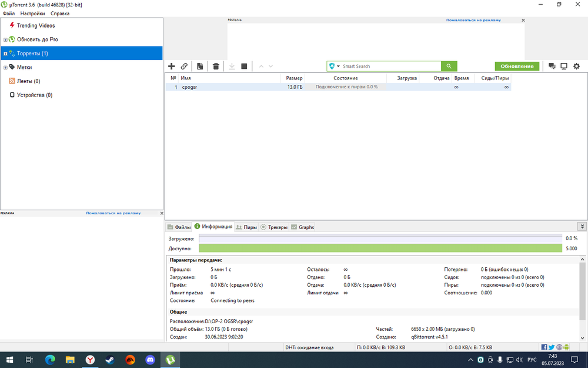Click the Add Torrent plus icon
This screenshot has height=368, width=588.
coord(172,67)
